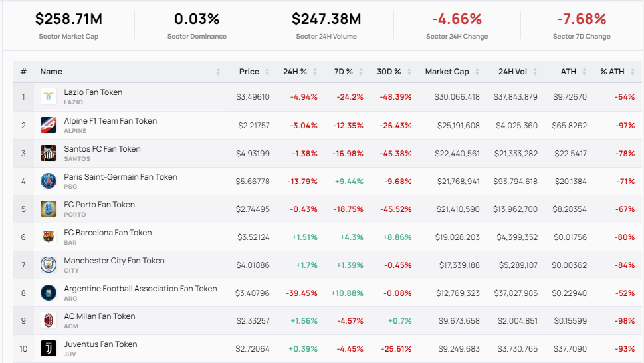
Task: Sort table by Name column arrows
Action: (x=218, y=72)
